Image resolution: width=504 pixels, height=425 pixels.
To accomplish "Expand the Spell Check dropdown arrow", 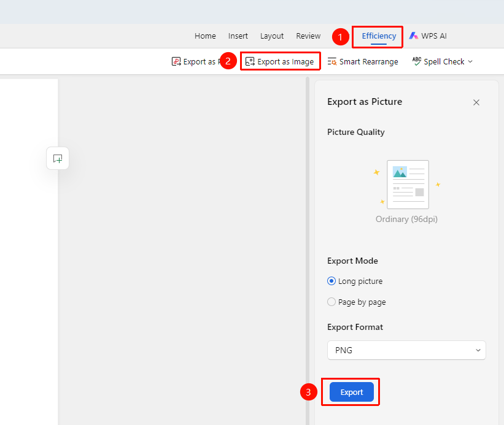I will [x=470, y=61].
